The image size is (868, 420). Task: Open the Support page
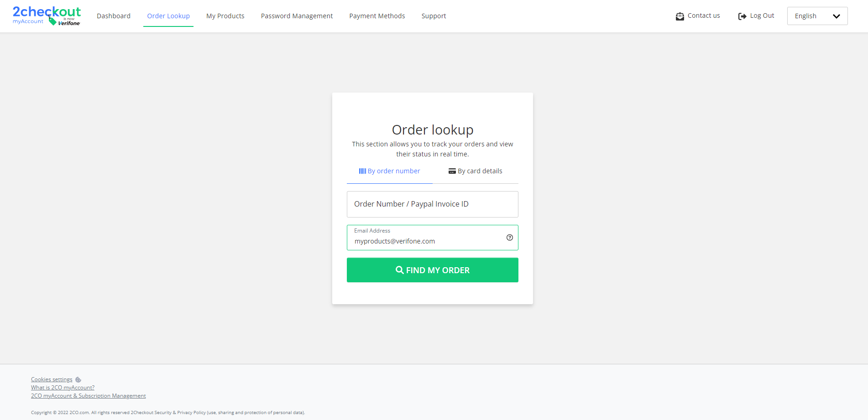click(434, 16)
